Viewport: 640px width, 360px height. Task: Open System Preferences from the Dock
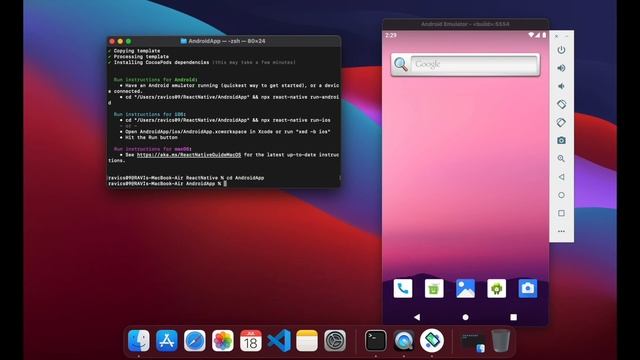tap(335, 340)
